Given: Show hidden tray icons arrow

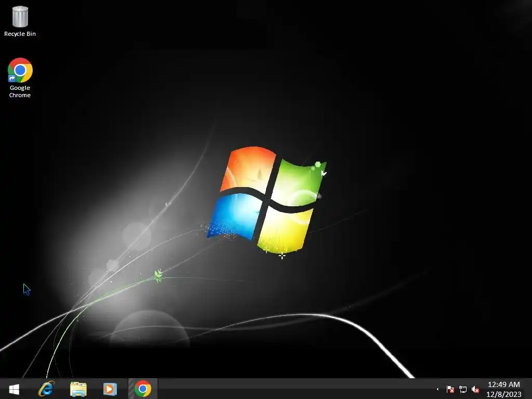Looking at the screenshot, I should [x=437, y=389].
